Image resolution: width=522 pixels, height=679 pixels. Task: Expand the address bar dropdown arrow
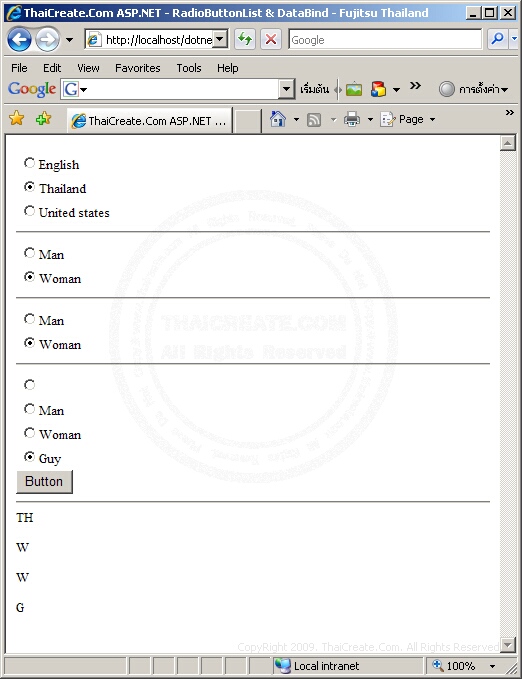point(220,39)
